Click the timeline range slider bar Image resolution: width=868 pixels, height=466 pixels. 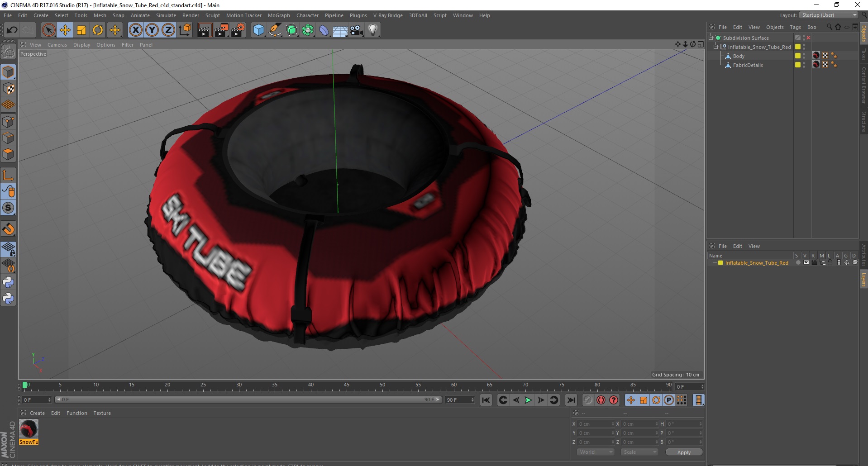click(x=248, y=399)
